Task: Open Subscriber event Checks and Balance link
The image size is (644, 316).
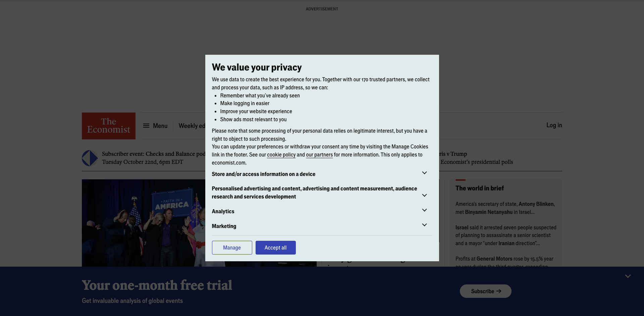Action: point(154,154)
